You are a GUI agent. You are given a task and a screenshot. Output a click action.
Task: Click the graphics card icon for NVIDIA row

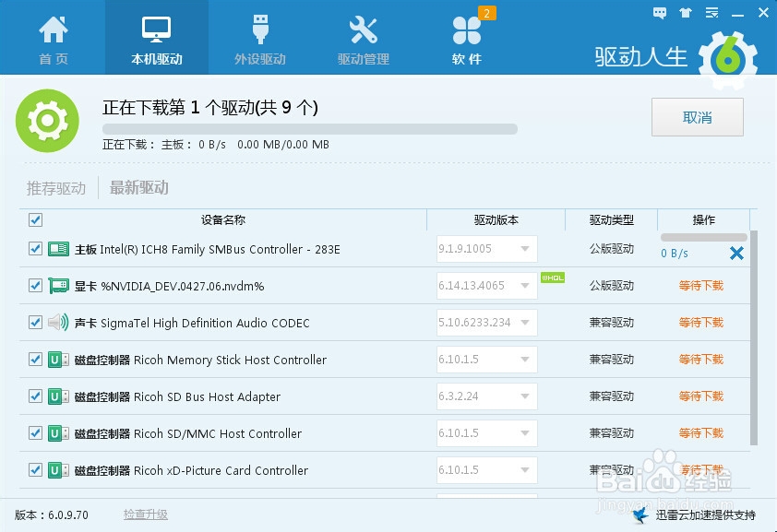click(58, 286)
